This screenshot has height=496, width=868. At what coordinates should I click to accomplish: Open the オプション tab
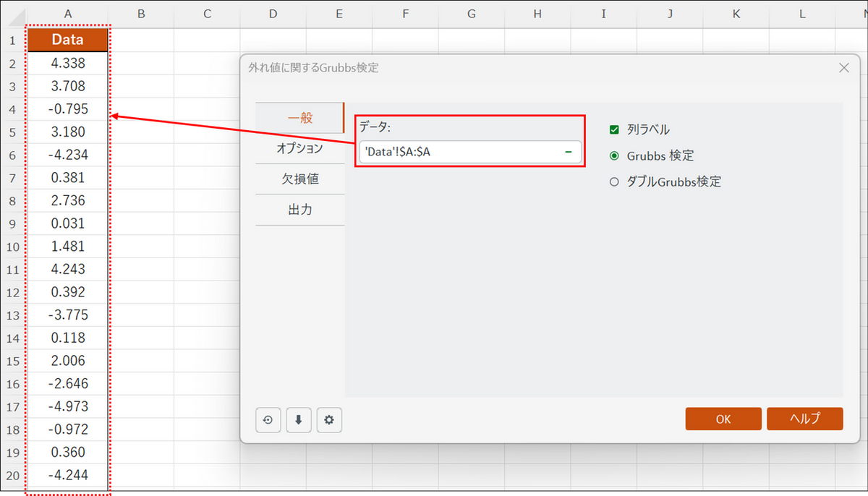point(300,148)
